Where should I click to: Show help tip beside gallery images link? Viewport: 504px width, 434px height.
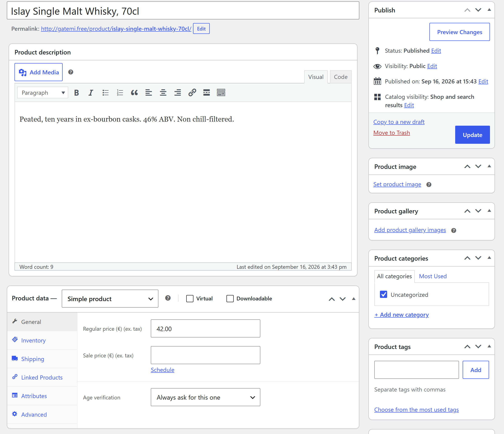pos(454,230)
